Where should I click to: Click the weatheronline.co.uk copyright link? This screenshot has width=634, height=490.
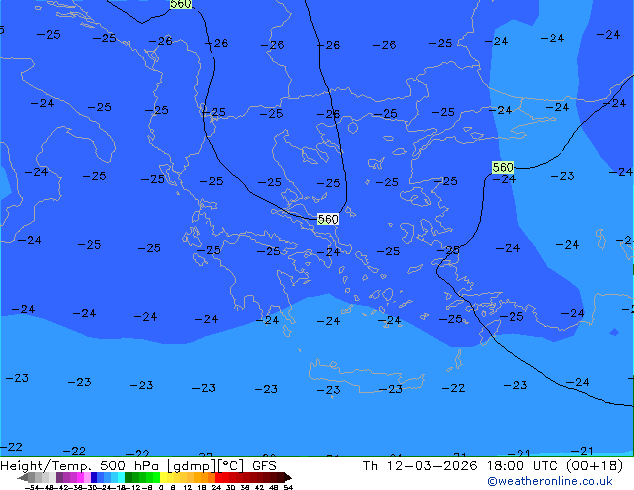pyautogui.click(x=550, y=481)
